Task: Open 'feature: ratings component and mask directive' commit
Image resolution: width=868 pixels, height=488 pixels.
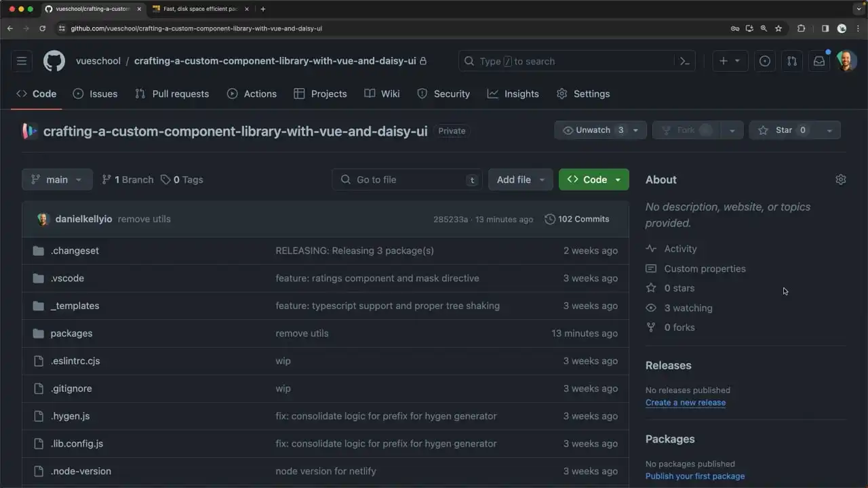Action: tap(377, 279)
